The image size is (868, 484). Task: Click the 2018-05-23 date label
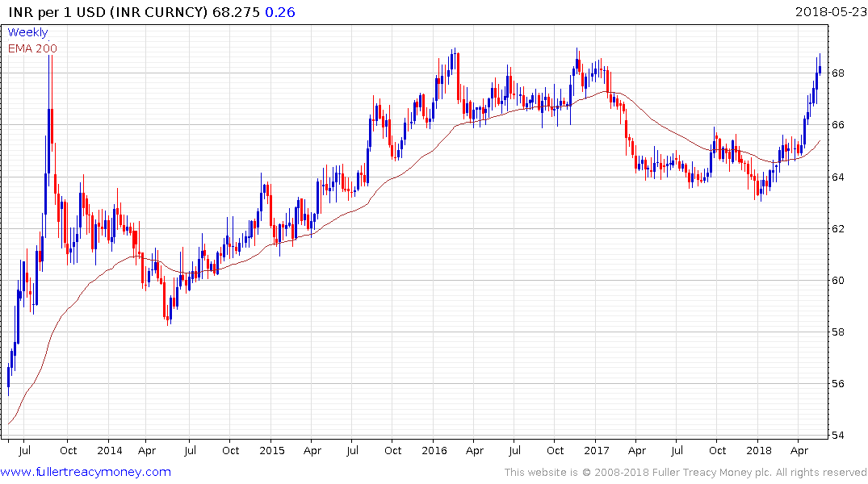pyautogui.click(x=830, y=11)
